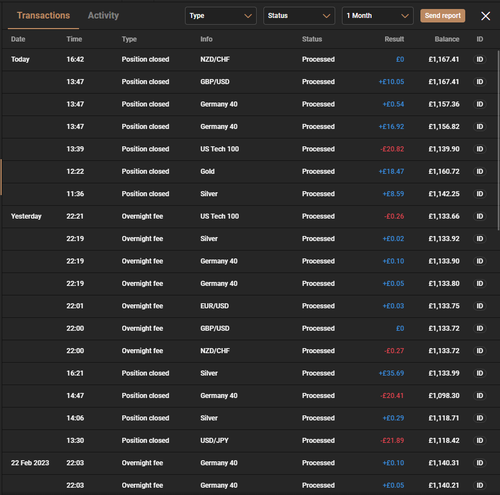This screenshot has height=495, width=500.
Task: Click the £1,139.90 balance value
Action: pyautogui.click(x=444, y=149)
